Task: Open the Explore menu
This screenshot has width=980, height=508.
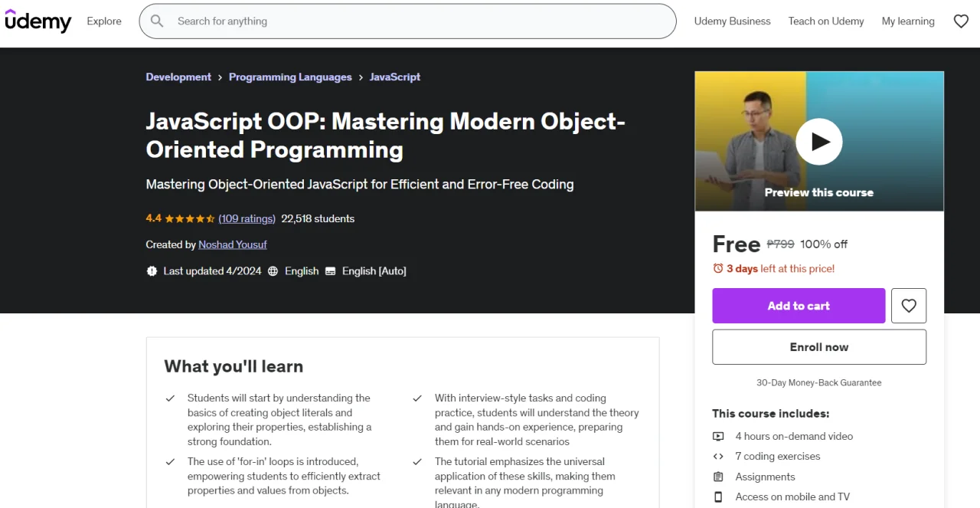Action: pos(104,21)
